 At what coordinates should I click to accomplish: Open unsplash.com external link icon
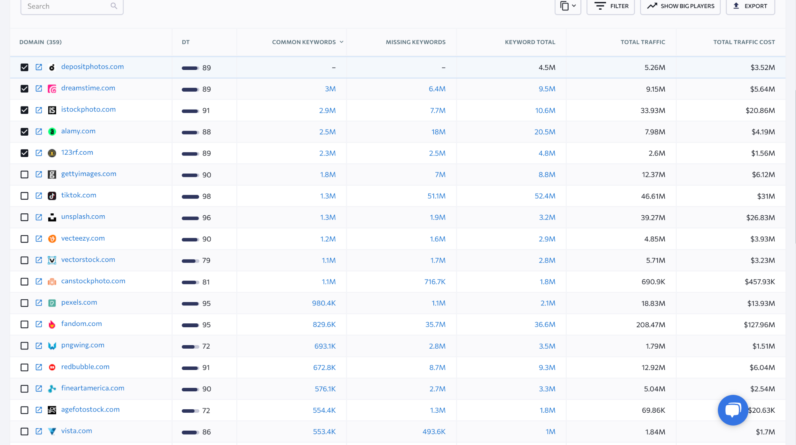click(39, 217)
